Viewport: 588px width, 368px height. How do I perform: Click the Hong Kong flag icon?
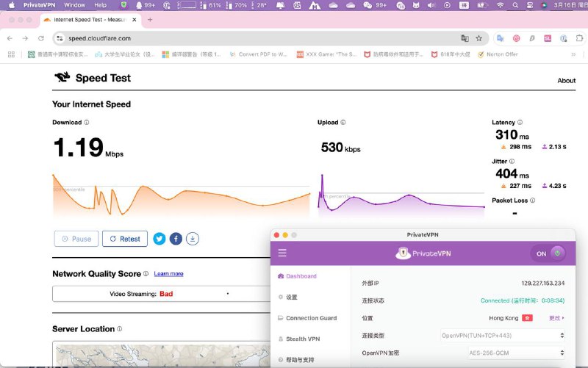tap(527, 318)
